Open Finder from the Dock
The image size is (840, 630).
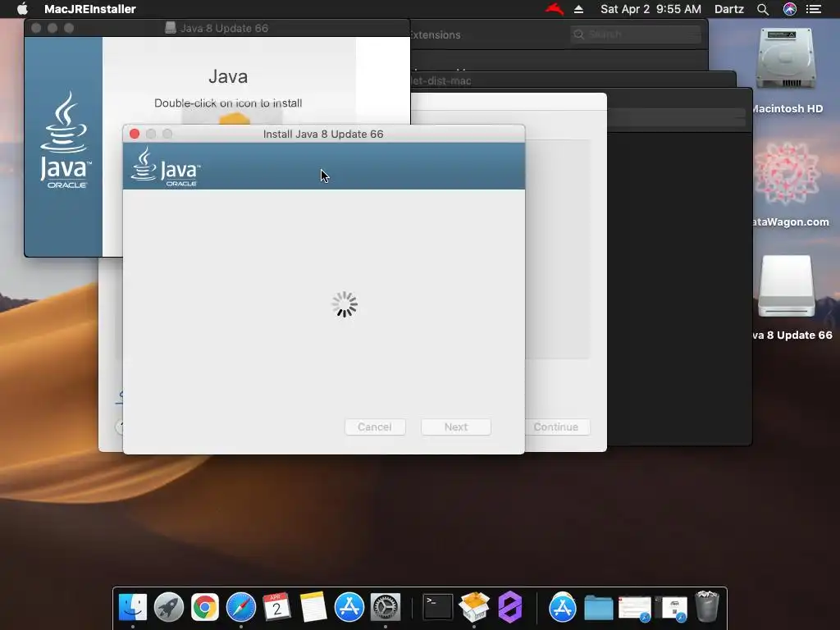[133, 607]
